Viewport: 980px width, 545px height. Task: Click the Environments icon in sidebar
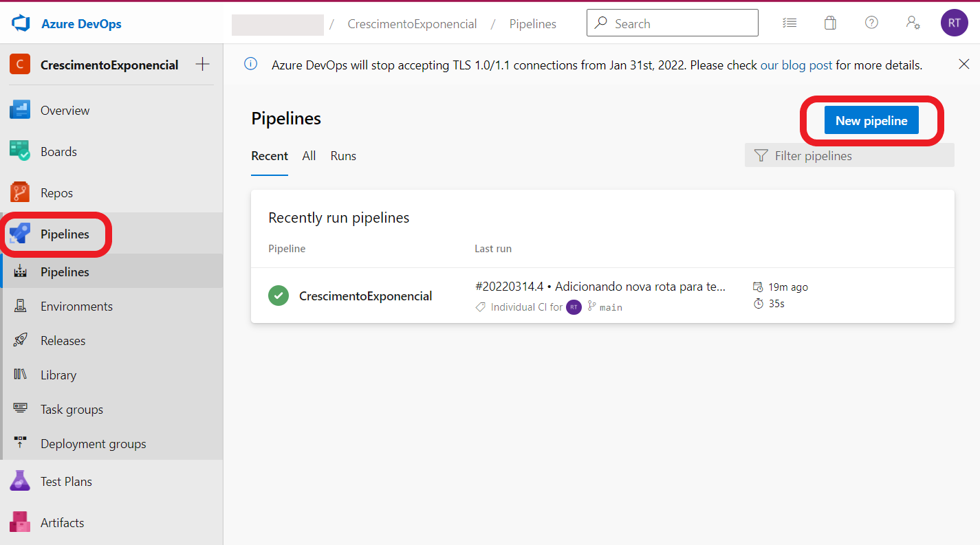point(20,306)
